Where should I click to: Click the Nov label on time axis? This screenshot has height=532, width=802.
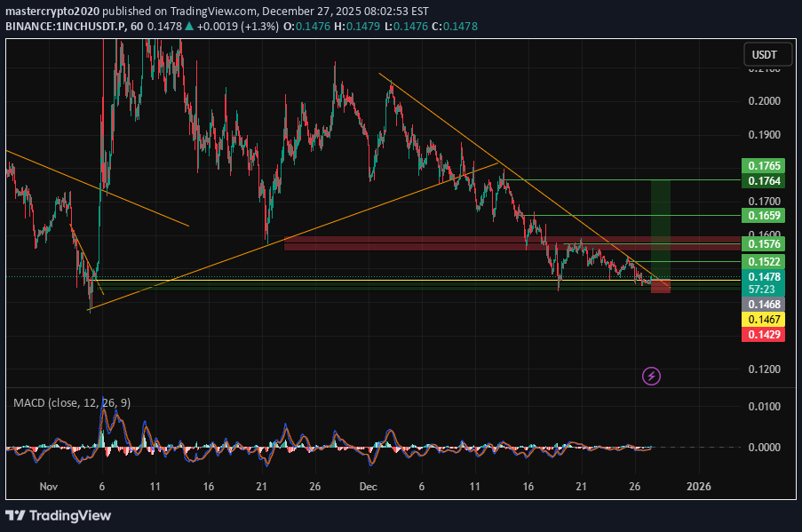pyautogui.click(x=48, y=487)
